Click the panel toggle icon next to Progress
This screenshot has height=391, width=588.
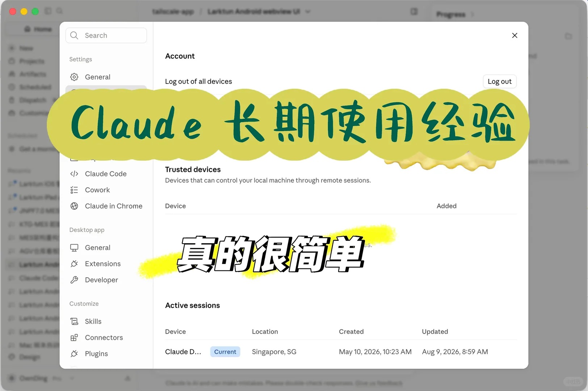414,12
